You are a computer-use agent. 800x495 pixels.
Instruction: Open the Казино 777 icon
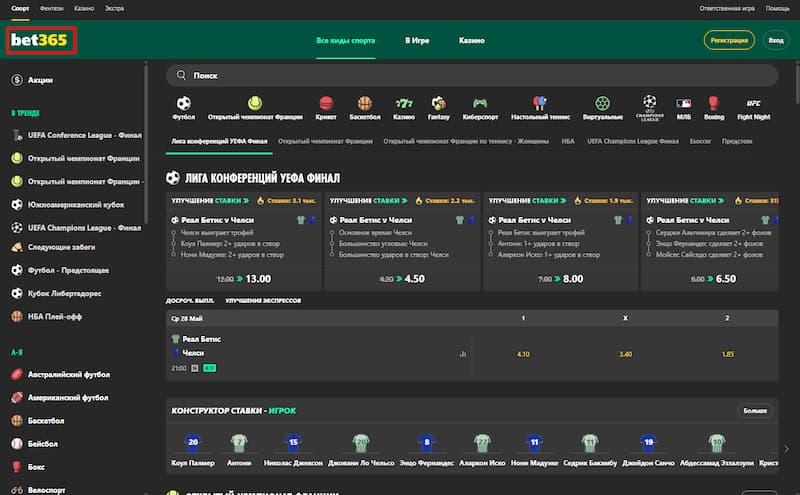click(x=404, y=108)
